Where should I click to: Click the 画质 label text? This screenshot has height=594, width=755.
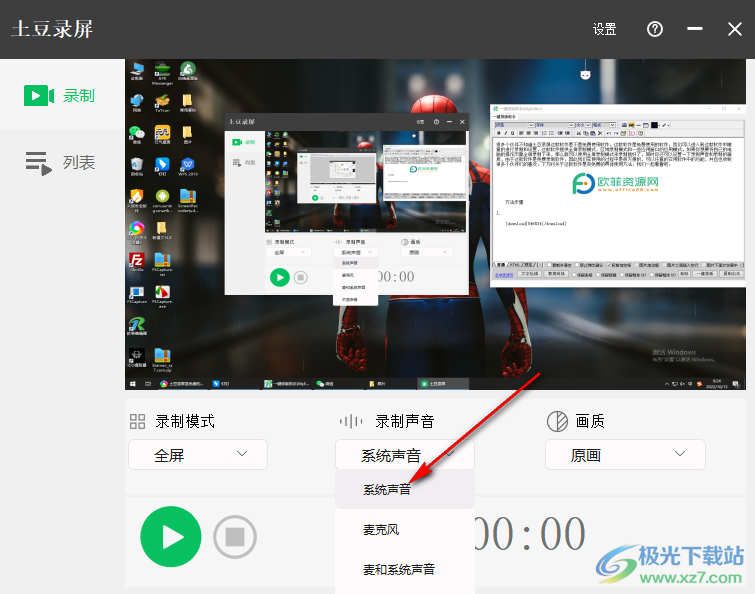tap(590, 422)
